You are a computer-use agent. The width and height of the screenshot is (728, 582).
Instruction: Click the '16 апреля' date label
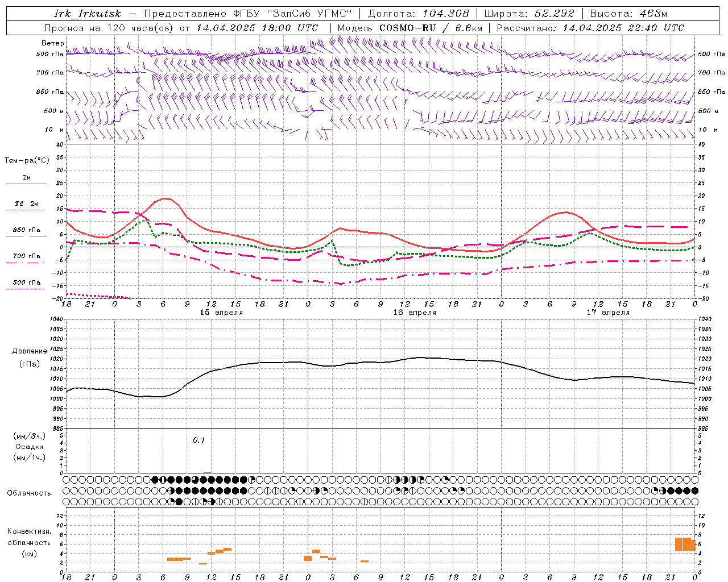pyautogui.click(x=415, y=313)
